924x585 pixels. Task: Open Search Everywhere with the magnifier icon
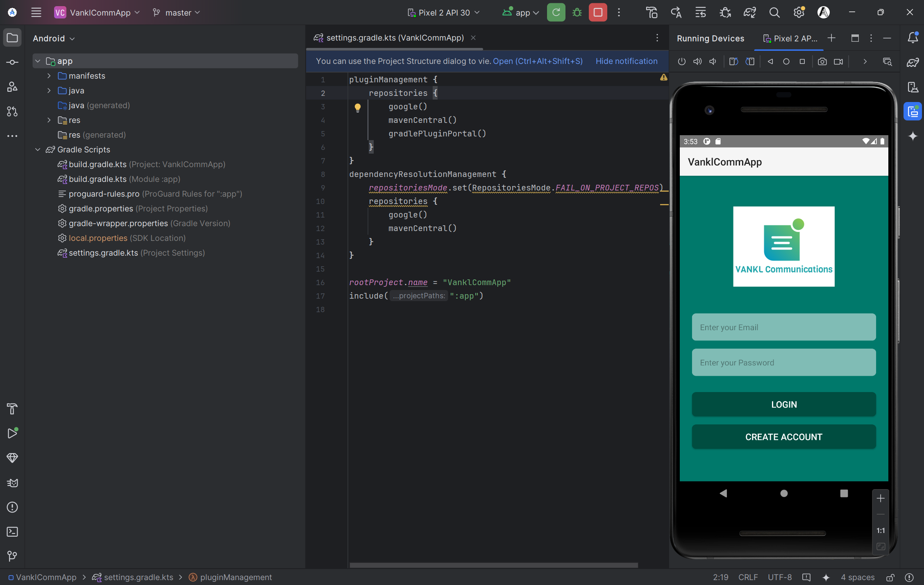tap(774, 12)
